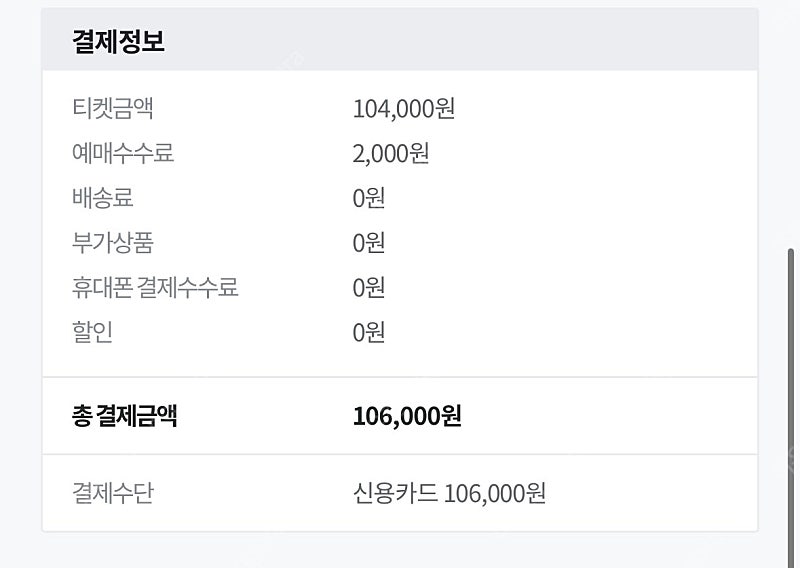
Task: Select the 배송료 label
Action: click(x=103, y=198)
